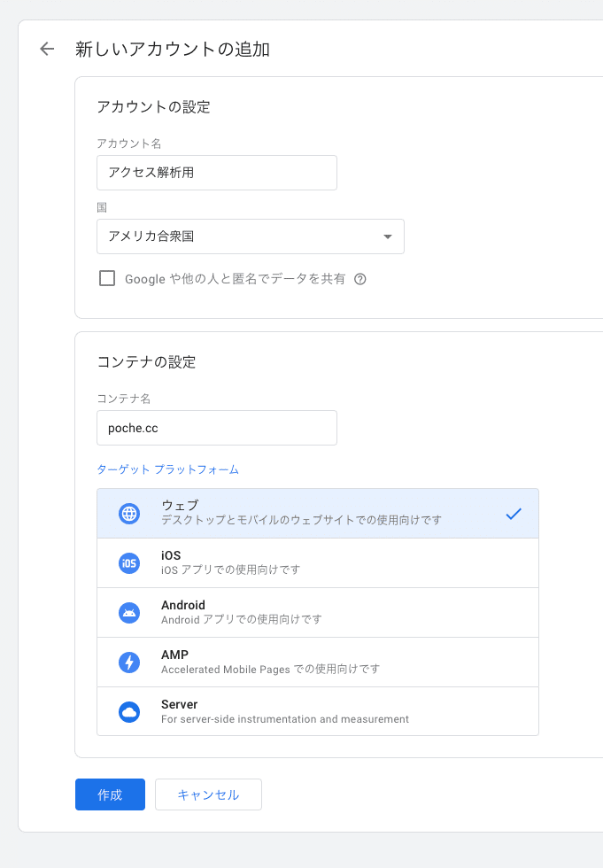Focus the account name field アクセス解析用
Screen dimensions: 603x868
pyautogui.click(x=217, y=173)
